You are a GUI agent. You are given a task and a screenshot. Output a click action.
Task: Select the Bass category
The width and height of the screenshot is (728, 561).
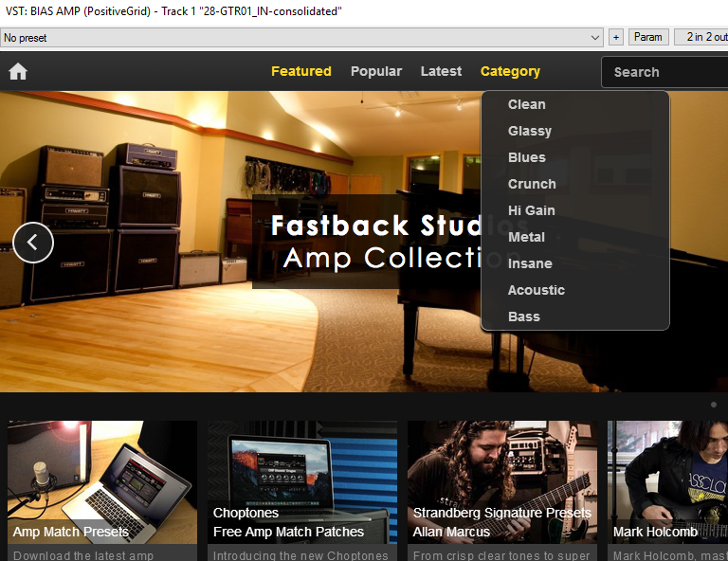click(523, 316)
